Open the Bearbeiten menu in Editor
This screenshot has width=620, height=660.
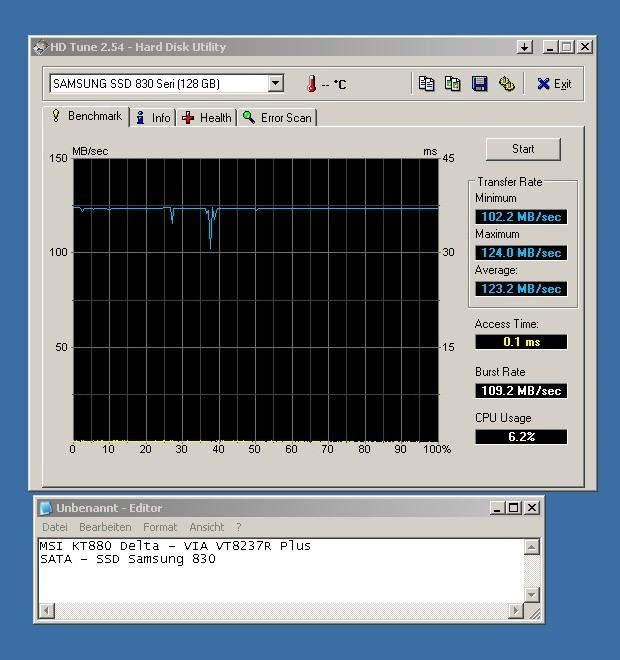tap(105, 527)
